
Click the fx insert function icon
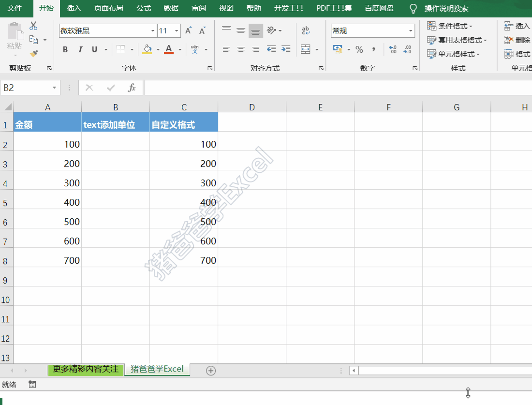click(132, 88)
